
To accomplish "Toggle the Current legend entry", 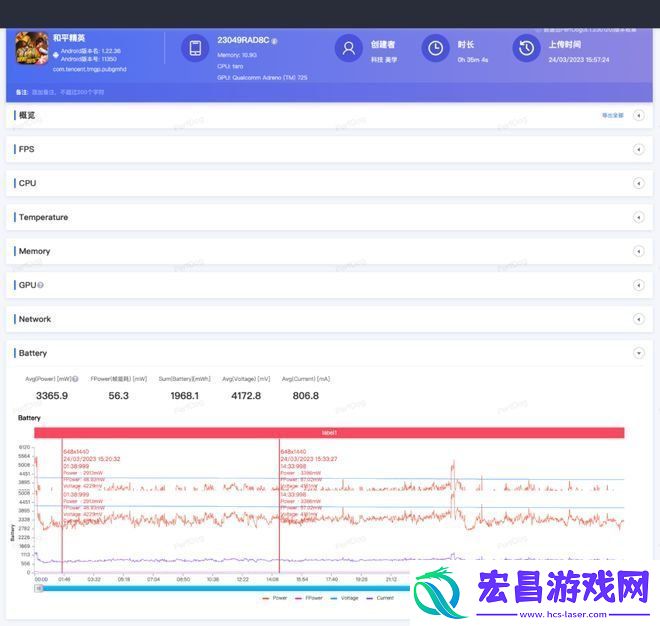I will click(x=381, y=598).
